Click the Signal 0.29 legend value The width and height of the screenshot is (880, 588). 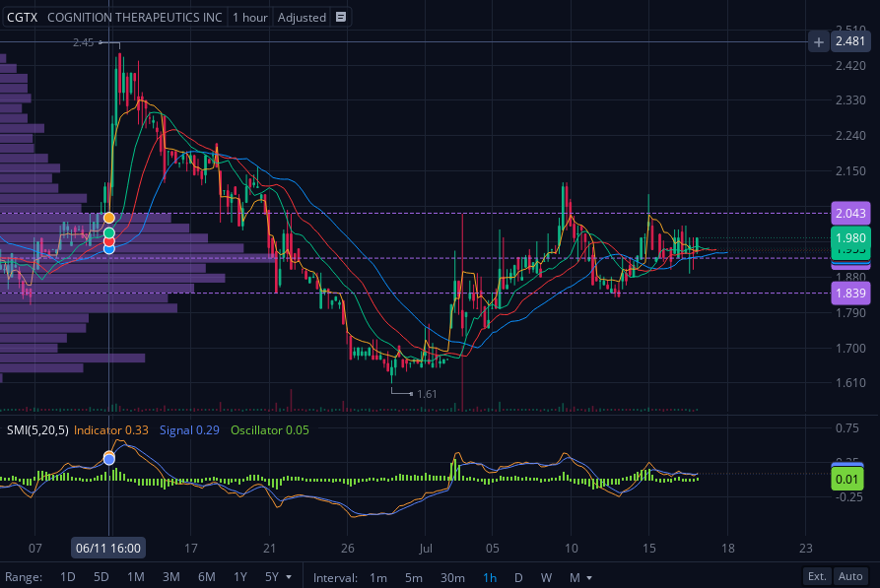189,429
